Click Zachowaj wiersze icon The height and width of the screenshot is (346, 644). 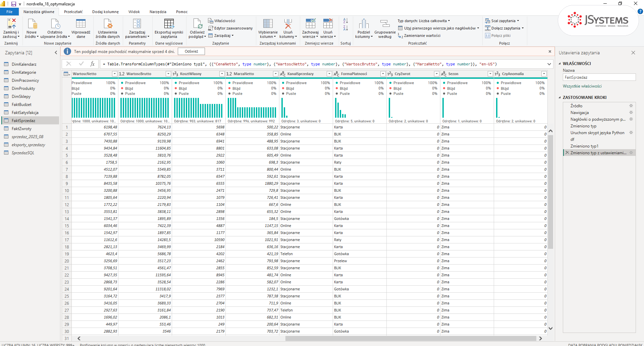click(x=311, y=23)
